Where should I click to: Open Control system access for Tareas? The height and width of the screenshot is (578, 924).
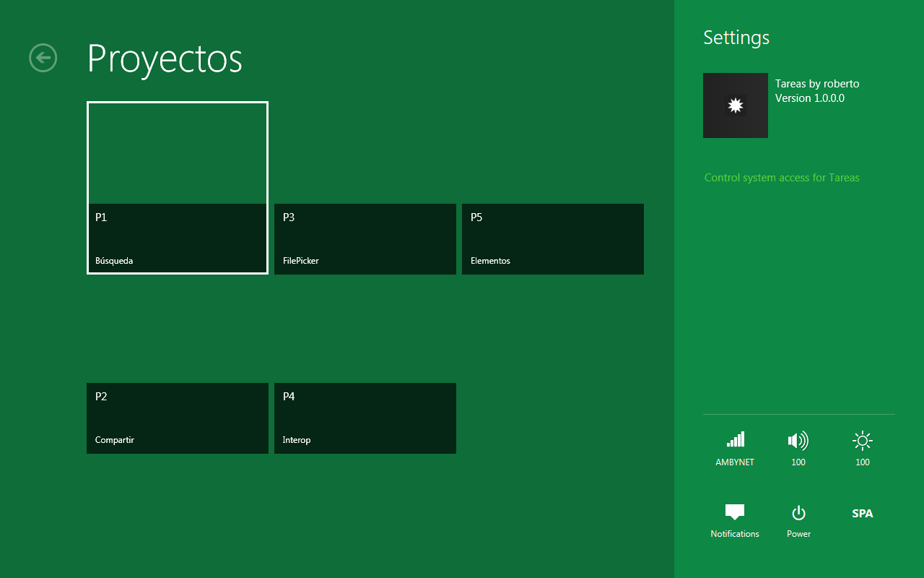(x=782, y=178)
